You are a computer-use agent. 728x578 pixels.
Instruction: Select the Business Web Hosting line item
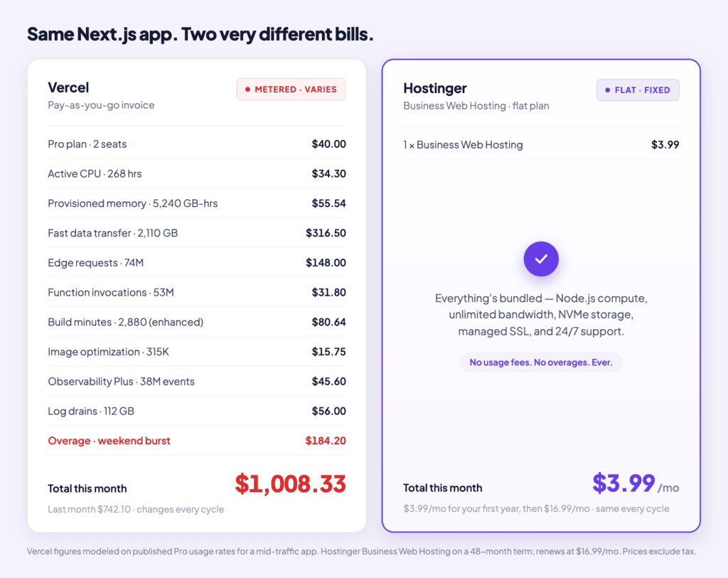(x=541, y=145)
